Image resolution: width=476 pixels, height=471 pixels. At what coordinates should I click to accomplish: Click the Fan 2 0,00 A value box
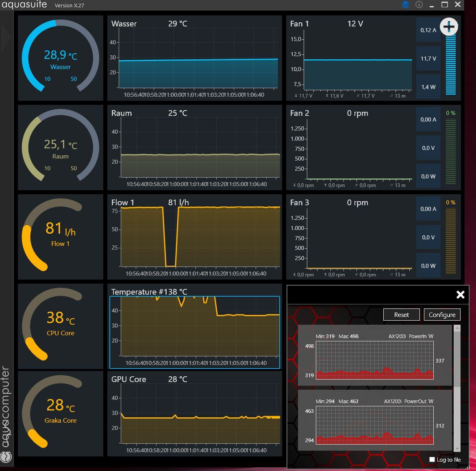tap(428, 119)
